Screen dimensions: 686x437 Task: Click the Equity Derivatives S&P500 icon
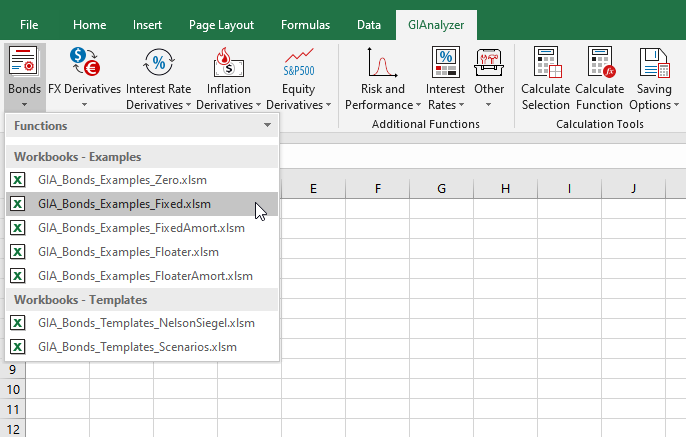299,62
